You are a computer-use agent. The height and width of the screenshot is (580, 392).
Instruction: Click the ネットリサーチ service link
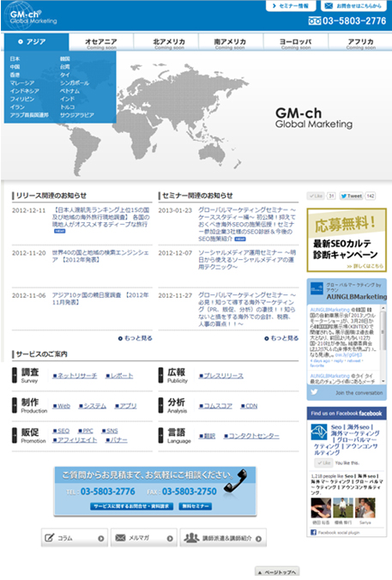[x=75, y=376]
